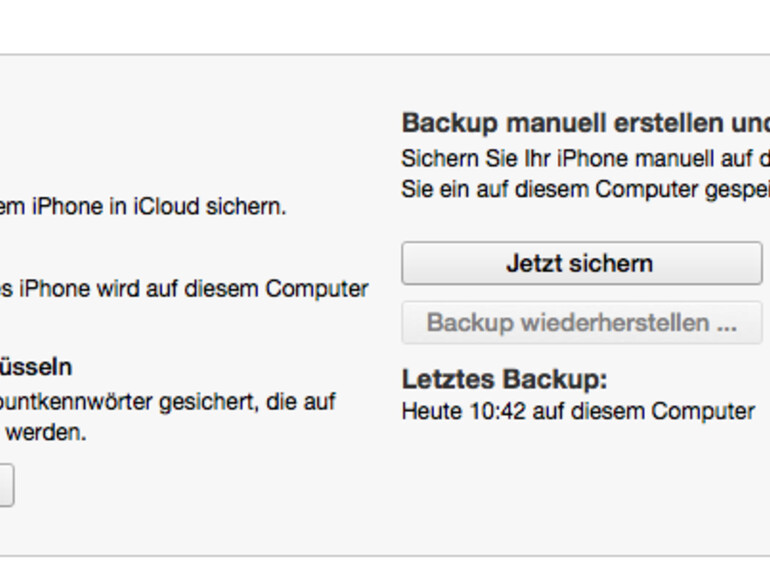The image size is (770, 578).
Task: Click the "Backup manuell erstellen" heading
Action: coord(585,124)
